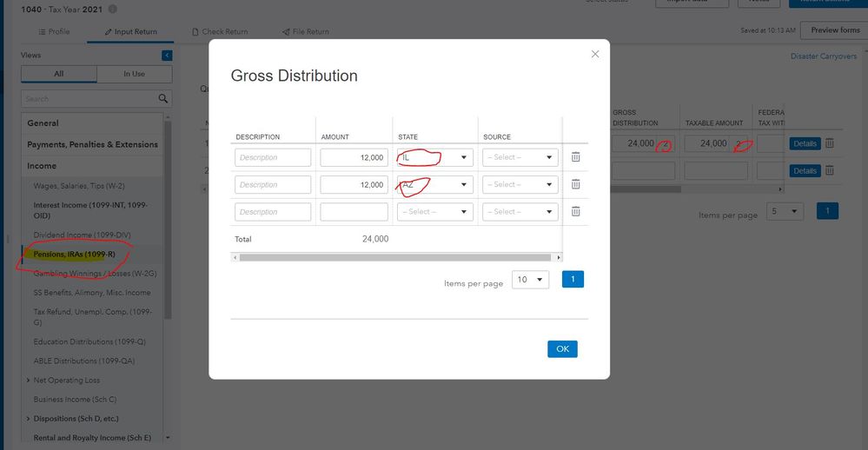Expand the Dispositions (Sch D, etc.) section
Viewport: 868px width, 450px height.
click(x=28, y=419)
